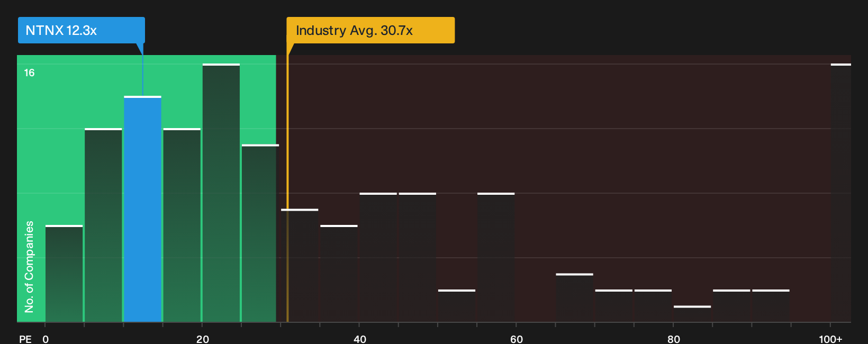The height and width of the screenshot is (344, 868).
Task: Select the histogram bar for PE 0 to 5
Action: [x=64, y=274]
